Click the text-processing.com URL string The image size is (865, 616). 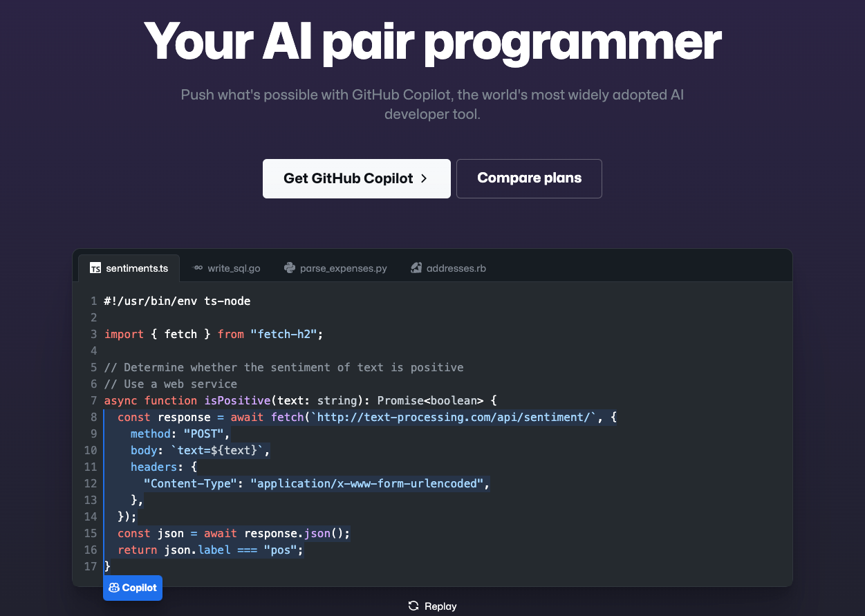[454, 417]
